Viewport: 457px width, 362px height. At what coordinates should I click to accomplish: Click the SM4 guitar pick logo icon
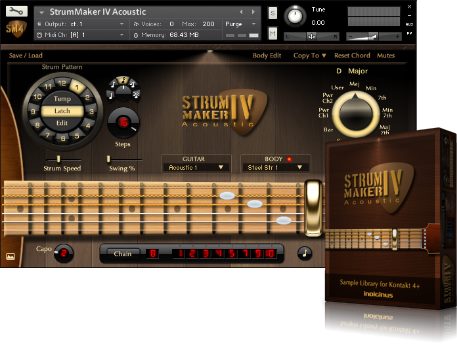click(16, 29)
